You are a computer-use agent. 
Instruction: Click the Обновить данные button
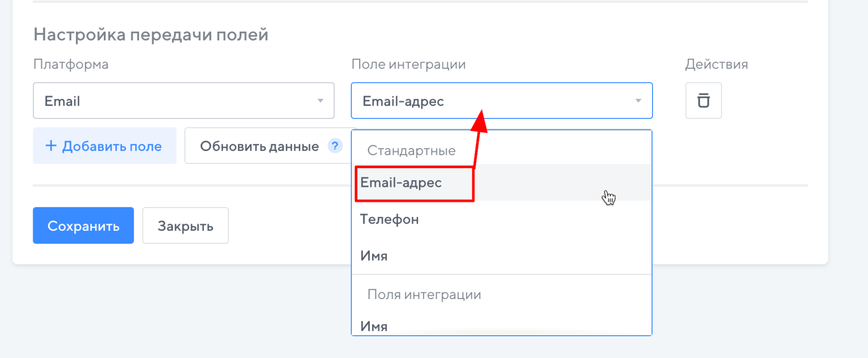[259, 146]
